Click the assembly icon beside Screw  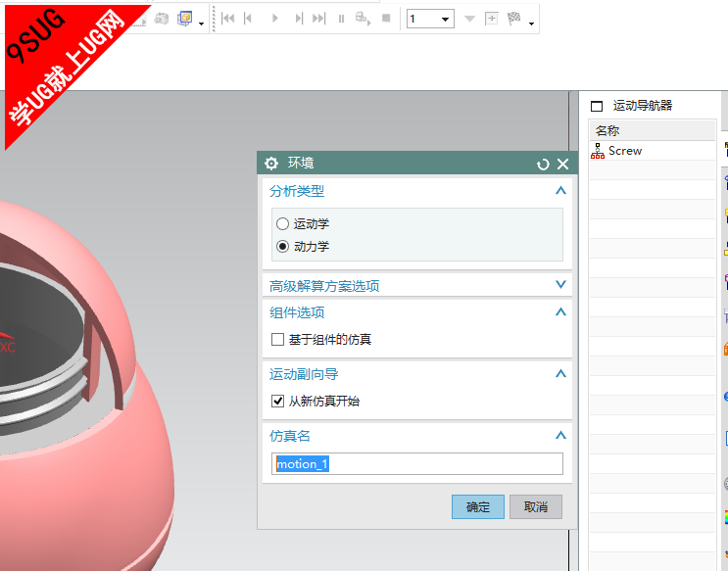(598, 151)
